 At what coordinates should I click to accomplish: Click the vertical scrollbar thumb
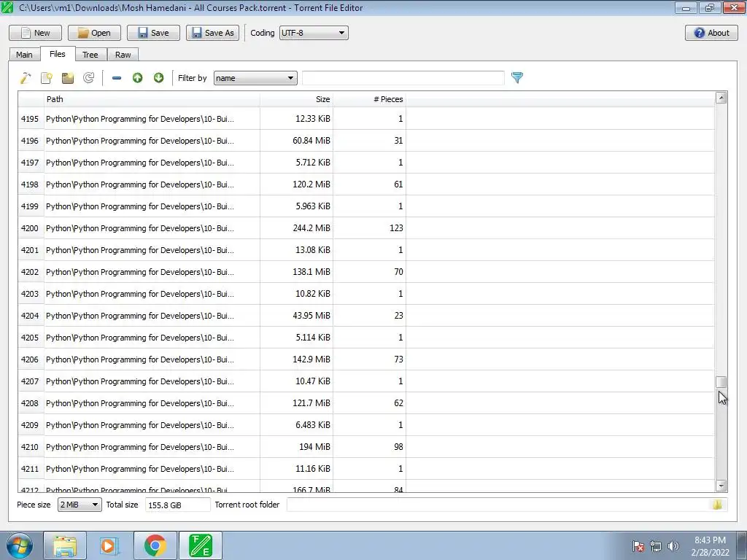coord(721,382)
